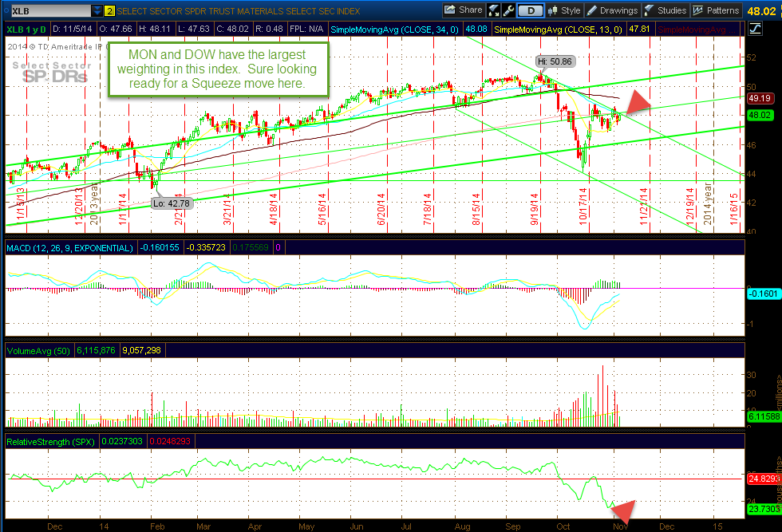This screenshot has height=532, width=782.
Task: Click the red value 0.0248293
Action: pos(170,442)
